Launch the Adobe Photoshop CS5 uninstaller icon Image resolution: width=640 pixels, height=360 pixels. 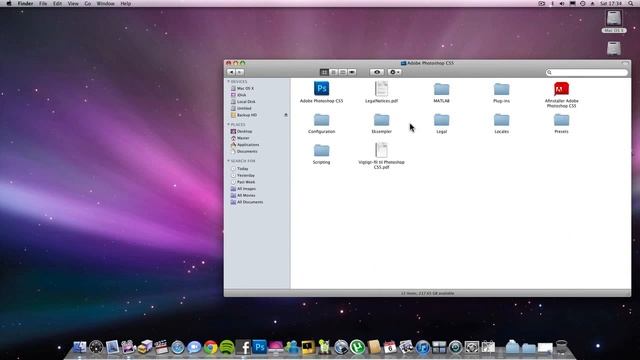[561, 89]
